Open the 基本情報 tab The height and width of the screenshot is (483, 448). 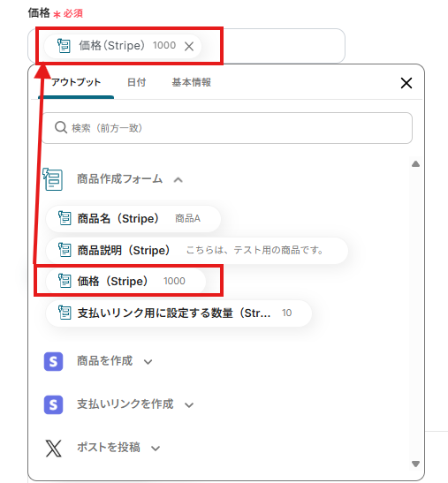click(x=192, y=82)
